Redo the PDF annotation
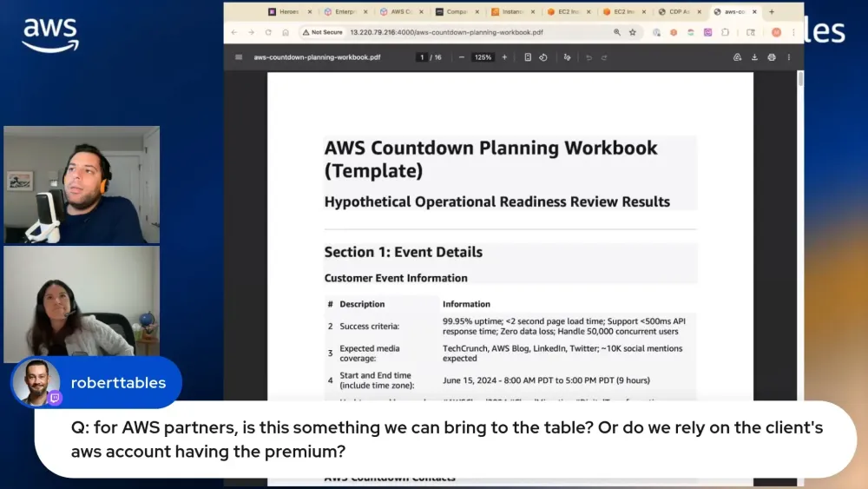The image size is (868, 489). [604, 57]
